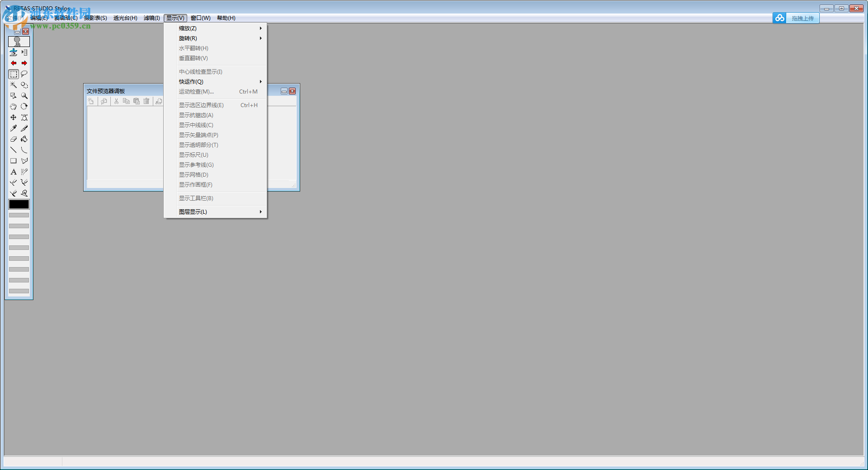Viewport: 868px width, 470px height.
Task: Expand the 快运作(Q) submenu
Action: 216,82
